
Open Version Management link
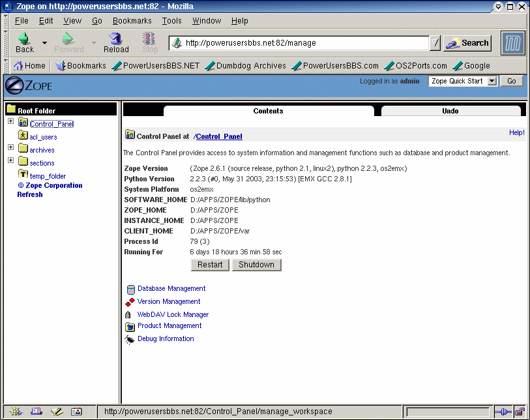pyautogui.click(x=169, y=301)
